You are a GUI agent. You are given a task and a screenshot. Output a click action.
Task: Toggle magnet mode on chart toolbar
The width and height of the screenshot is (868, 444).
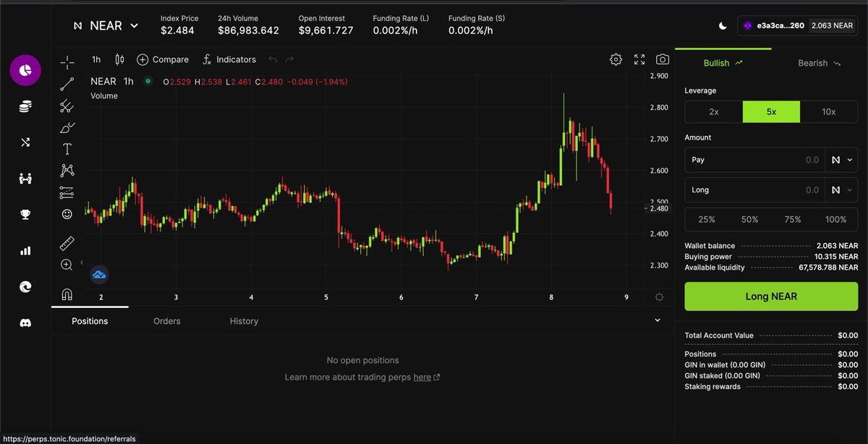pos(67,294)
